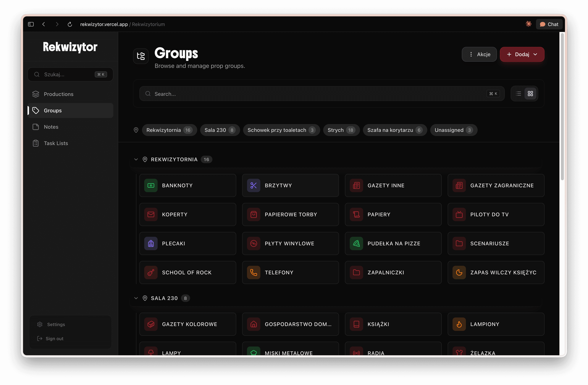Click the SCHOOL OF ROCK guitar icon

pyautogui.click(x=151, y=272)
